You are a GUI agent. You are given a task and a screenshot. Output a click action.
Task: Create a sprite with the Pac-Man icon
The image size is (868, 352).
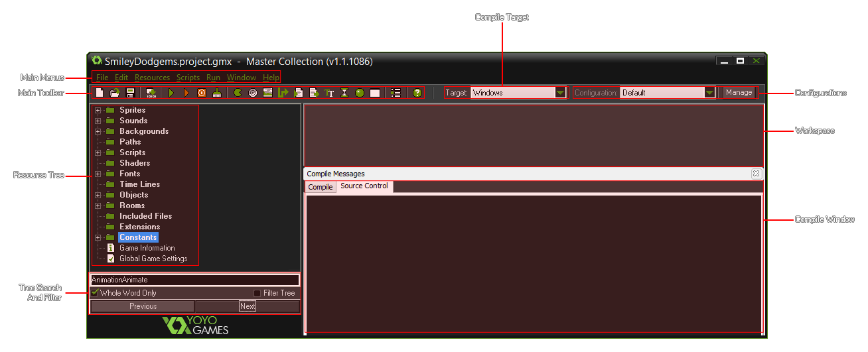[x=238, y=93]
